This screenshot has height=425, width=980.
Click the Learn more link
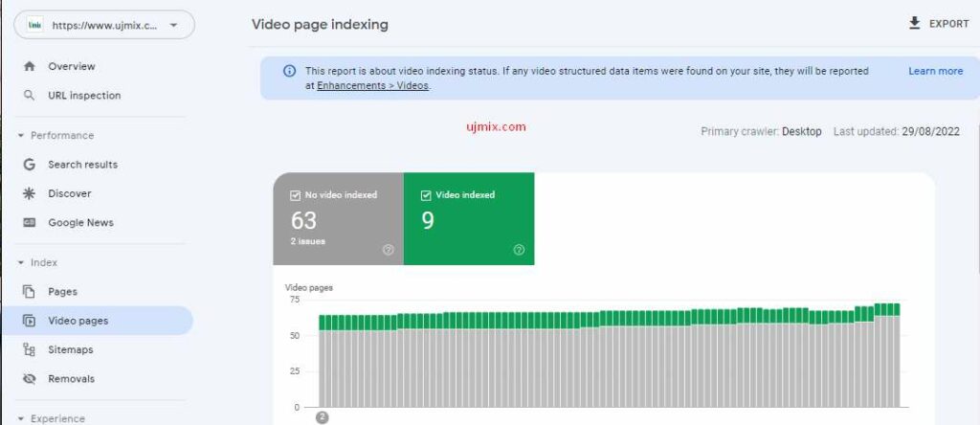936,71
